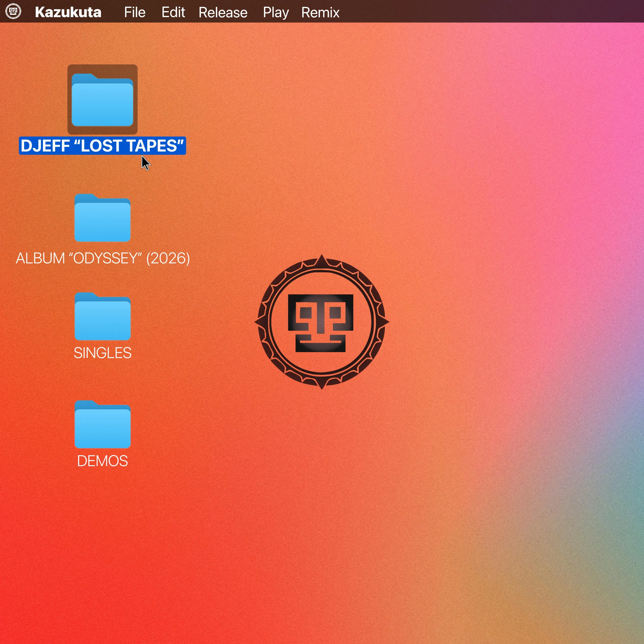The image size is (644, 644).
Task: Click the Kazukuta mask logo in menu bar
Action: tap(13, 12)
